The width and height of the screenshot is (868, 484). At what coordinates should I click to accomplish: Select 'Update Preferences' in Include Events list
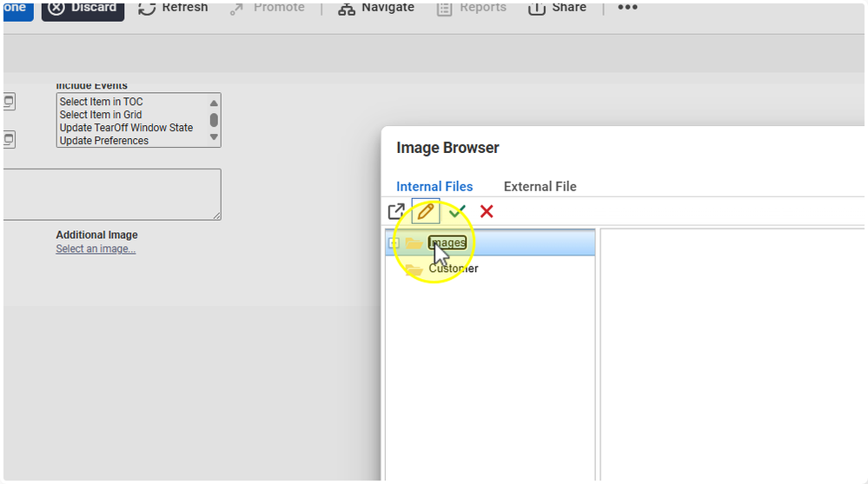[104, 141]
